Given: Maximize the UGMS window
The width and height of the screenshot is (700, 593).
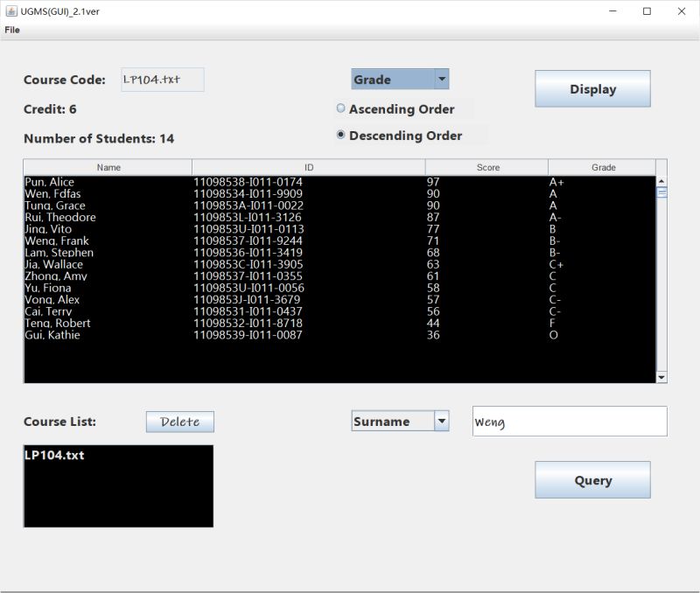Looking at the screenshot, I should [647, 11].
